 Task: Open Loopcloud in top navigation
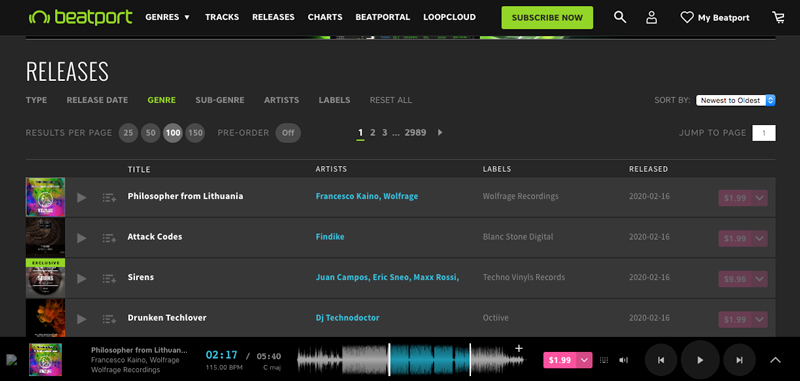pos(449,17)
